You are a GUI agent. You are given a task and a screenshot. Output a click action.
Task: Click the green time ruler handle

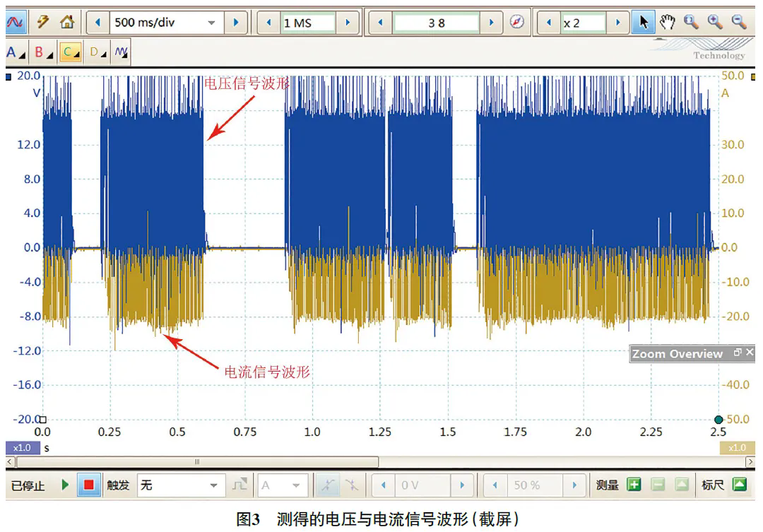[718, 420]
